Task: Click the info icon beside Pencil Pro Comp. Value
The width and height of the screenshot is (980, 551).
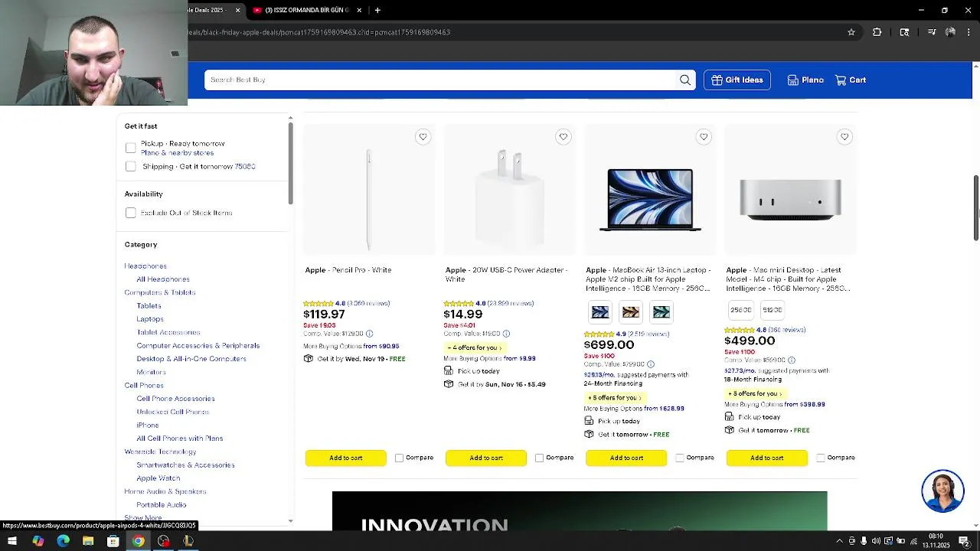Action: [370, 334]
